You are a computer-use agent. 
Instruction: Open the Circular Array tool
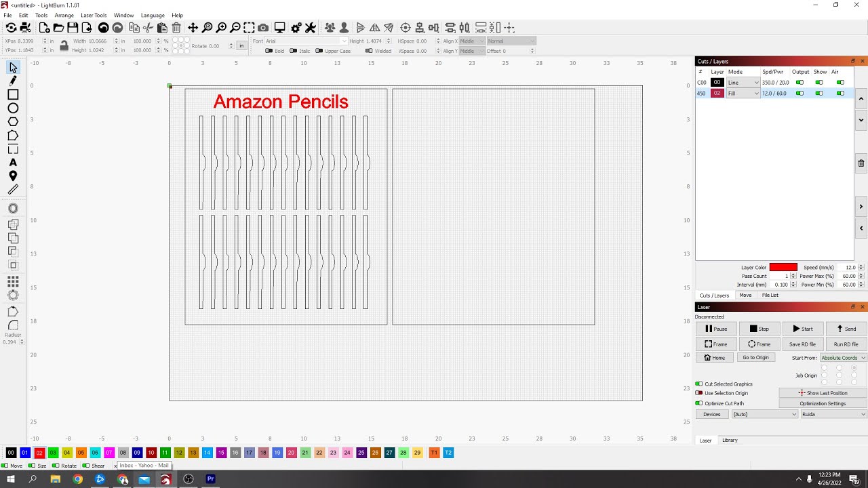click(x=13, y=295)
